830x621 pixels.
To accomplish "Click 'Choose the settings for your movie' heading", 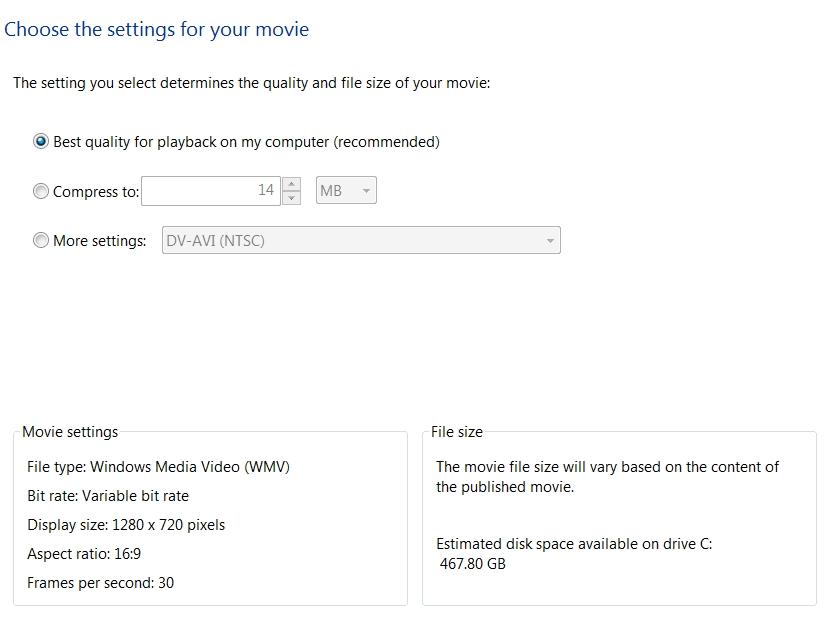I will [x=157, y=30].
